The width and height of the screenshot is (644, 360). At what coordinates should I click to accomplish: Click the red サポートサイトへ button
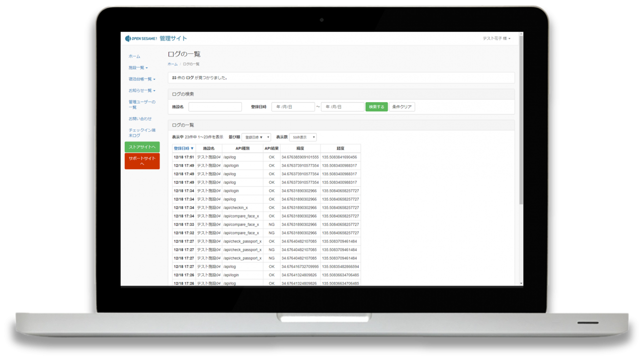tap(142, 161)
